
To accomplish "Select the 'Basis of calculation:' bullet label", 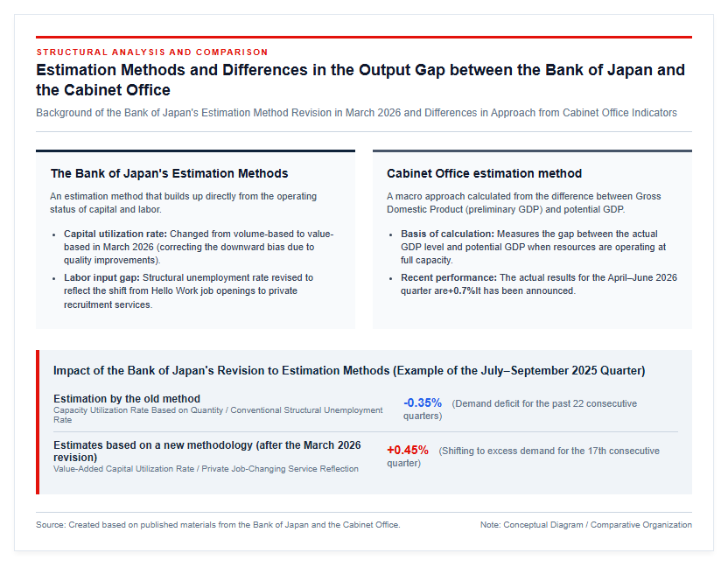I will click(448, 234).
